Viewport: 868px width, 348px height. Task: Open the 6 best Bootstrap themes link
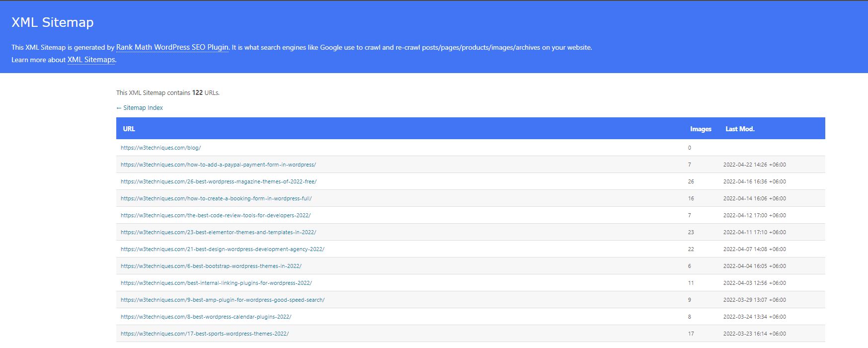211,266
